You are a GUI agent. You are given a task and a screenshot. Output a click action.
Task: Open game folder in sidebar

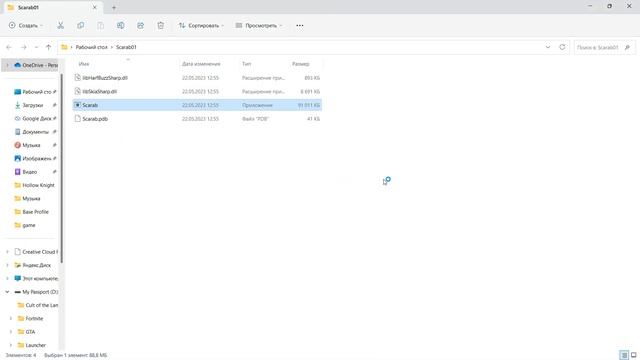pos(29,225)
